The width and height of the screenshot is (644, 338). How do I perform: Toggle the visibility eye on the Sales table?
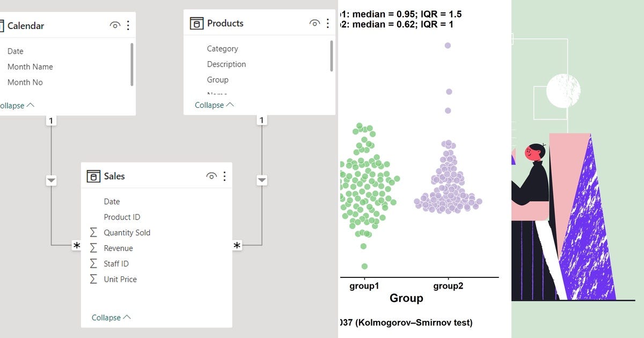point(211,175)
